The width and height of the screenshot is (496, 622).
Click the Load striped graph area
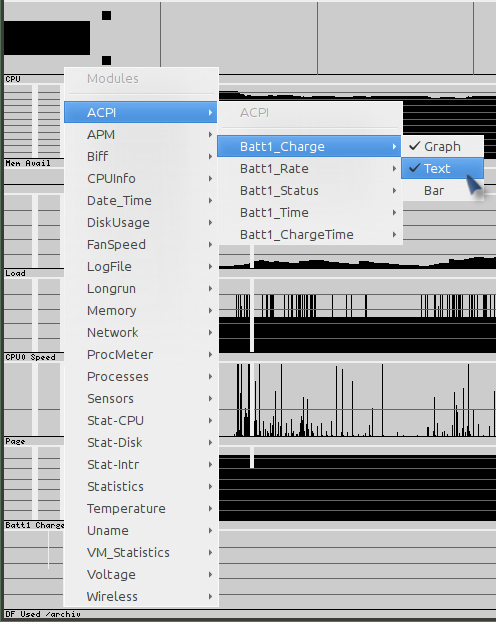[x=357, y=315]
